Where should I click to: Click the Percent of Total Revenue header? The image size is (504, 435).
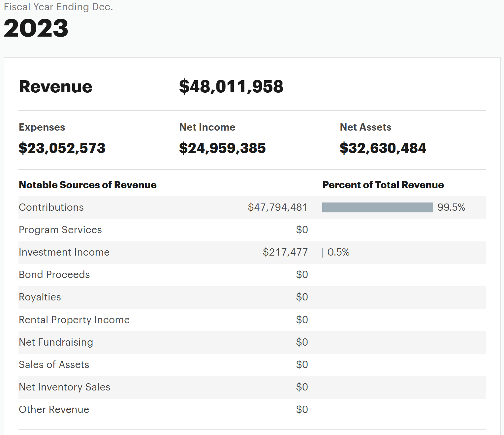click(x=383, y=185)
